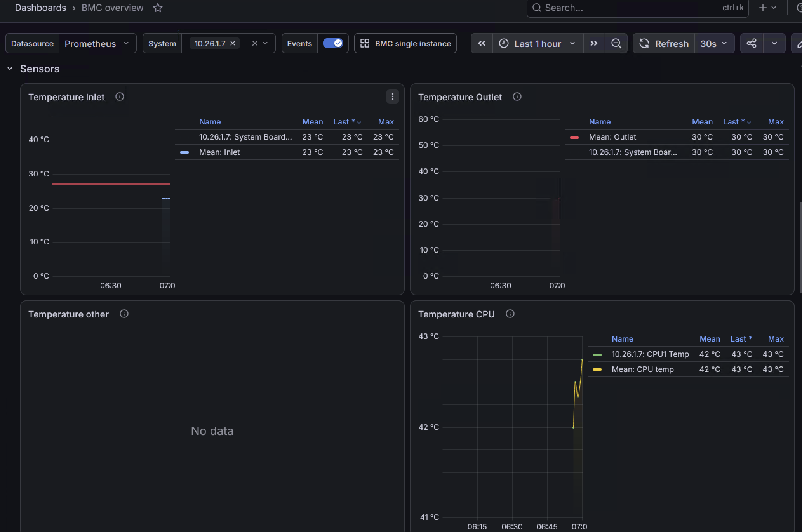
Task: Sort Inlet legend by Max
Action: click(x=386, y=122)
